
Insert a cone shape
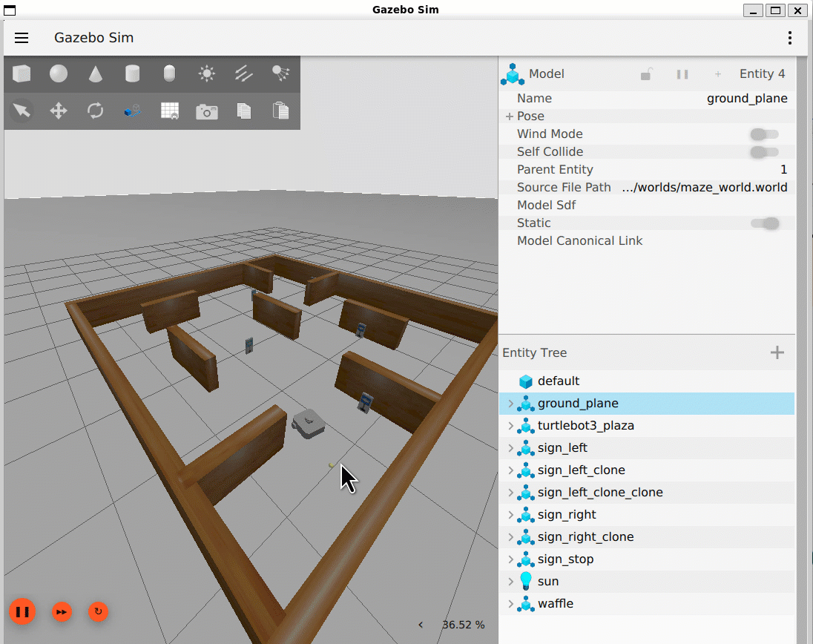point(96,73)
